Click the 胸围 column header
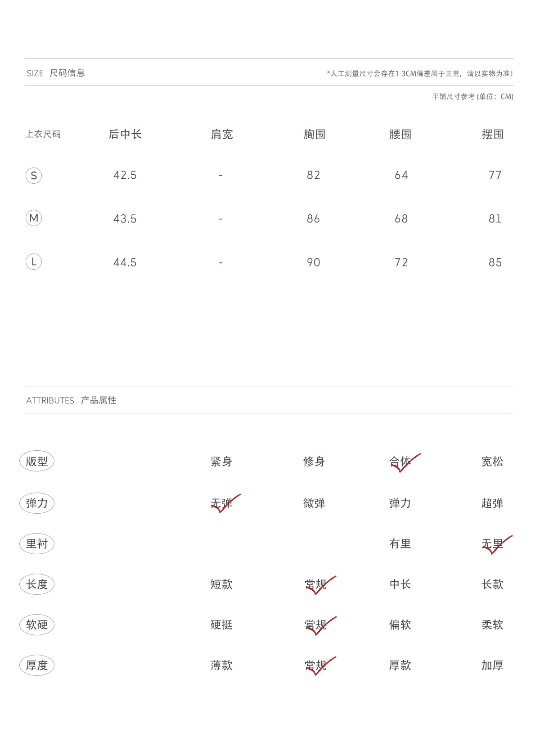The width and height of the screenshot is (540, 756). pyautogui.click(x=315, y=134)
